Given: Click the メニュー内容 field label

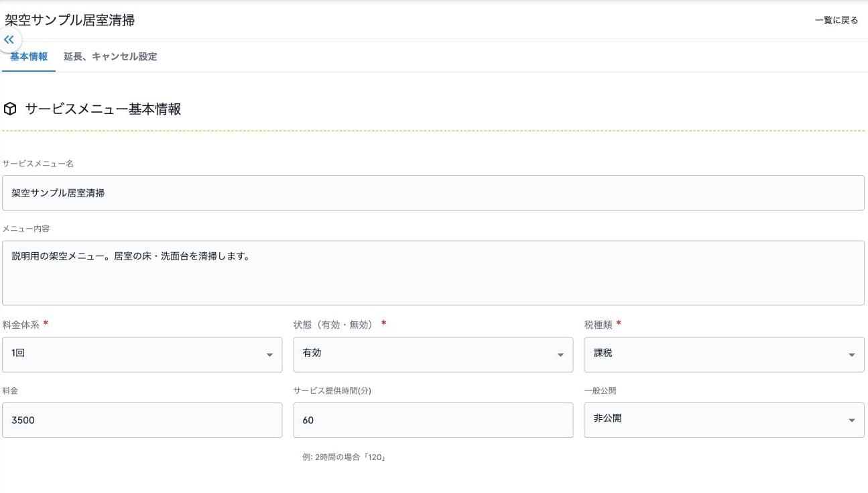Looking at the screenshot, I should pyautogui.click(x=25, y=229).
